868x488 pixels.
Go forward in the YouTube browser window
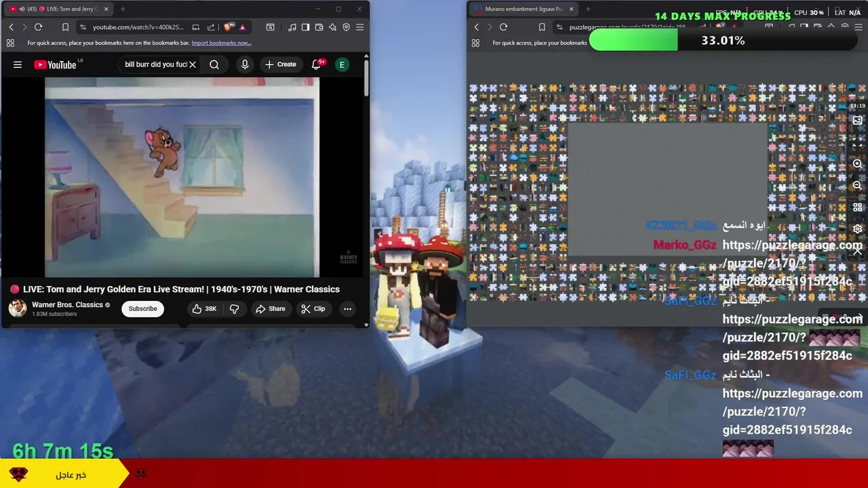click(x=24, y=27)
